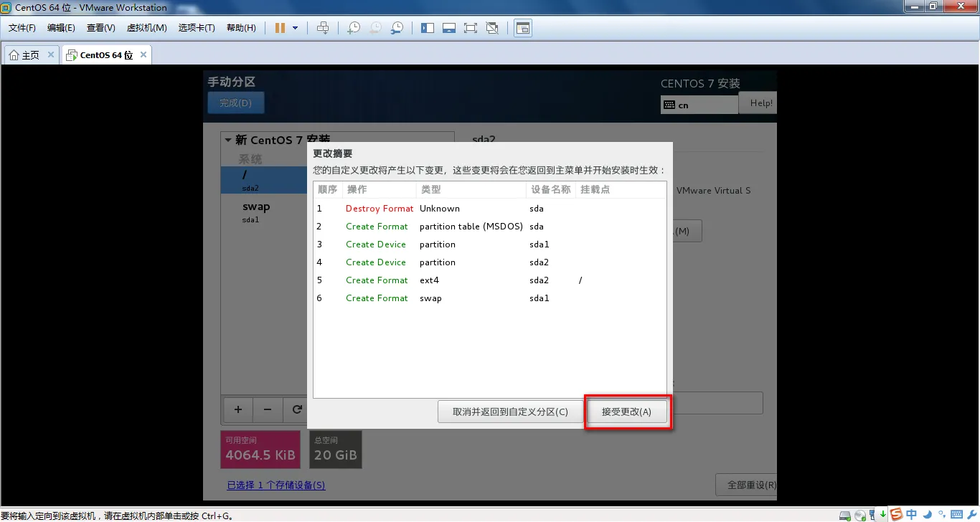Screen dimensions: 980x522
Task: Toggle the moon half-width icon in IME bar
Action: tap(928, 514)
